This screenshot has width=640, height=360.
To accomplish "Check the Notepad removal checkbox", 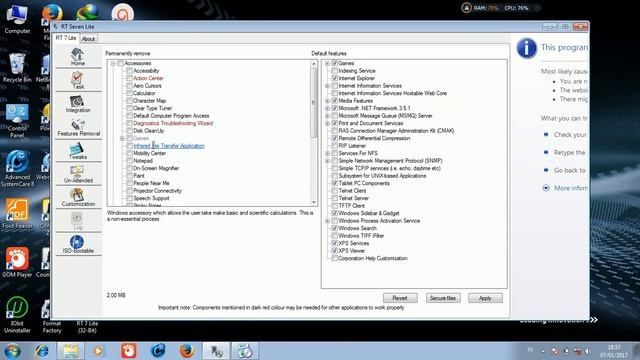I will tap(129, 161).
